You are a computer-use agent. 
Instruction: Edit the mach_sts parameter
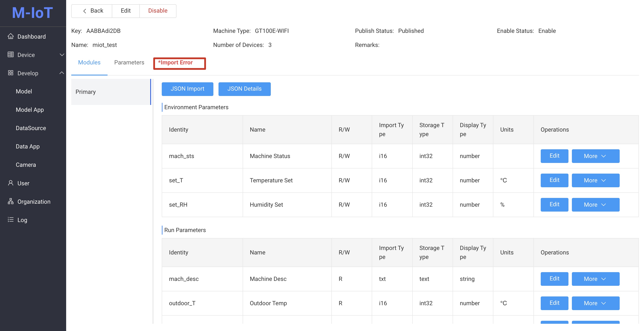pos(554,156)
